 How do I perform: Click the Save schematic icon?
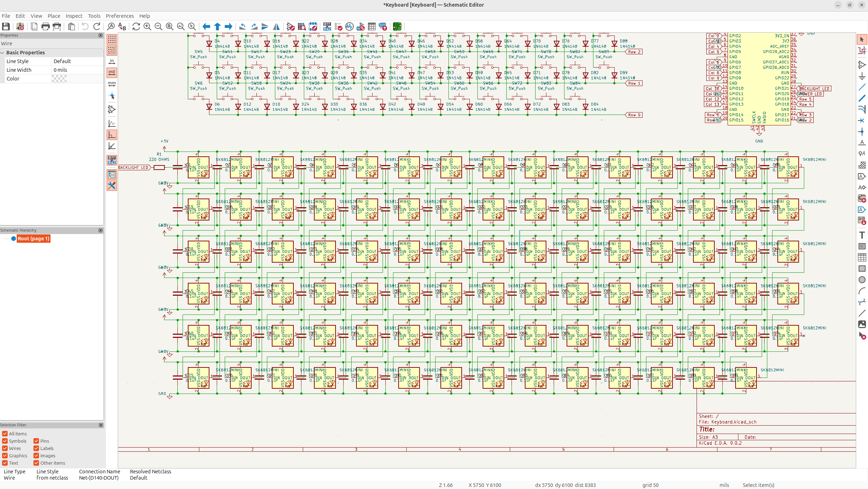pyautogui.click(x=6, y=26)
